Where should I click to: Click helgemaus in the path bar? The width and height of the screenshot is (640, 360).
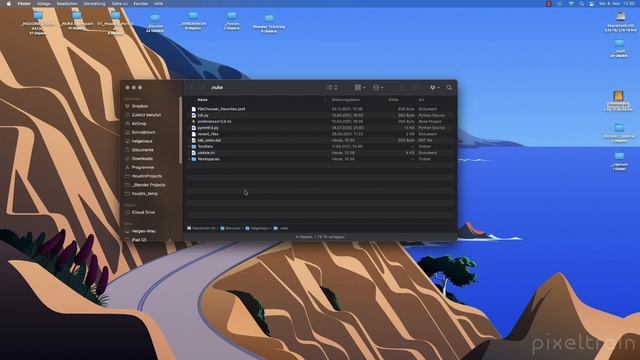tap(257, 228)
